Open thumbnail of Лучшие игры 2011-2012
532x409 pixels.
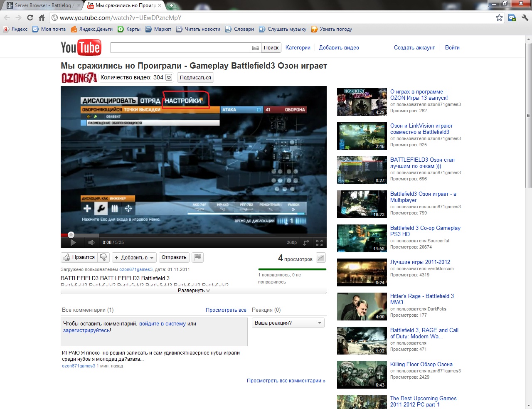tap(362, 272)
